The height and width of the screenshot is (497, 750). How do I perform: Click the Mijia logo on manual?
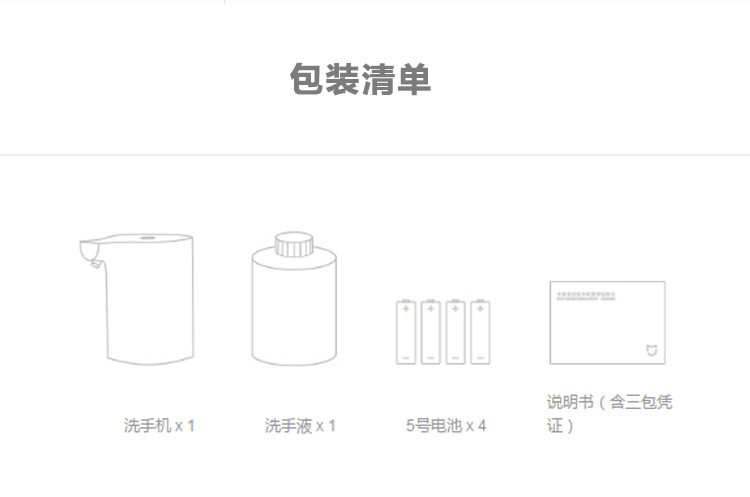[x=651, y=351]
